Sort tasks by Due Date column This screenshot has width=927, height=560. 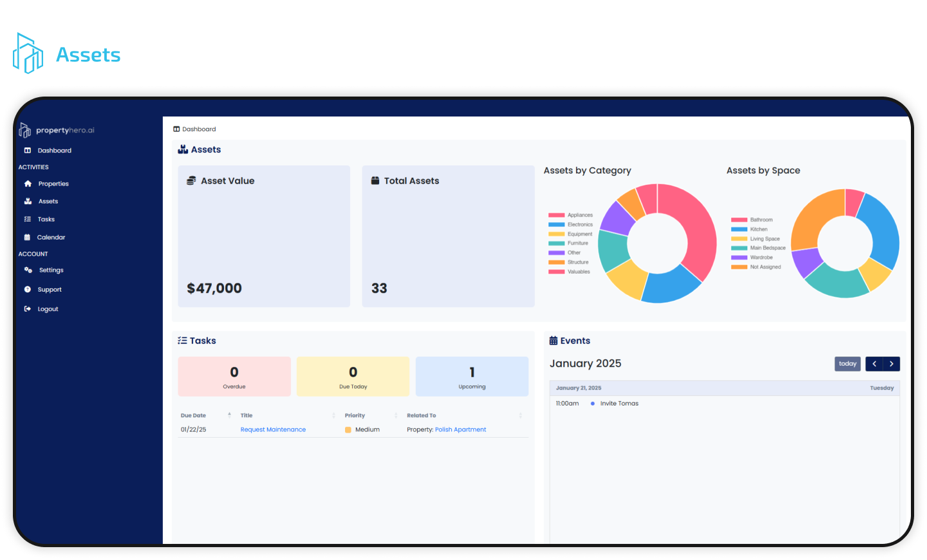pyautogui.click(x=194, y=416)
